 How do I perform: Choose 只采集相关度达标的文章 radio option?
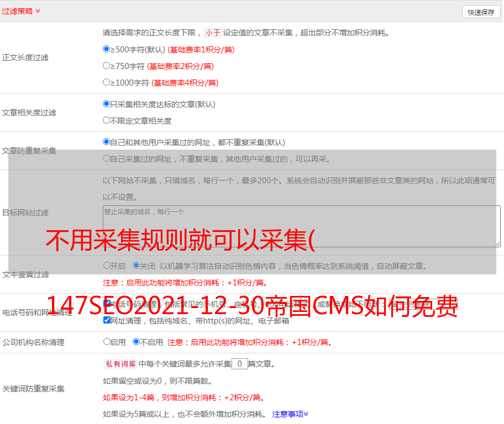pyautogui.click(x=107, y=104)
